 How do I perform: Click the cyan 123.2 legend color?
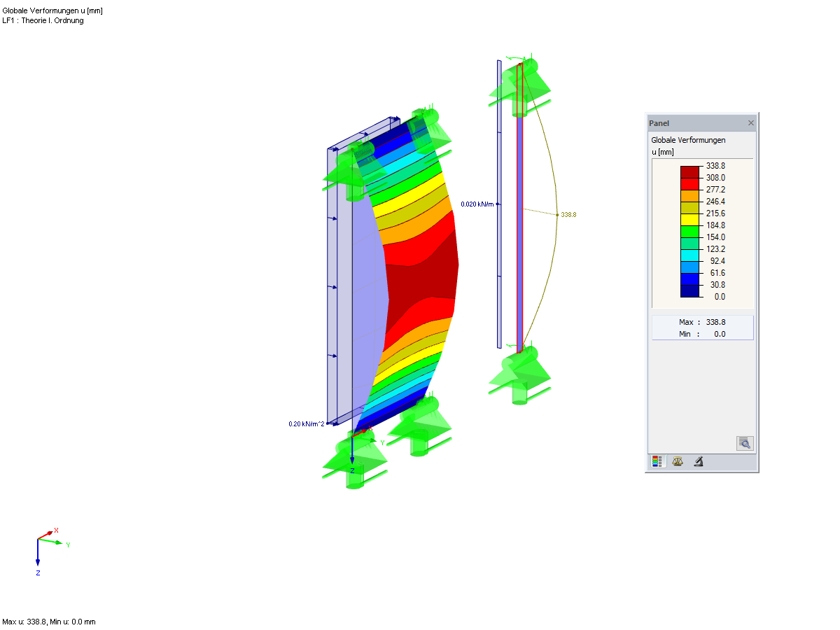point(689,255)
